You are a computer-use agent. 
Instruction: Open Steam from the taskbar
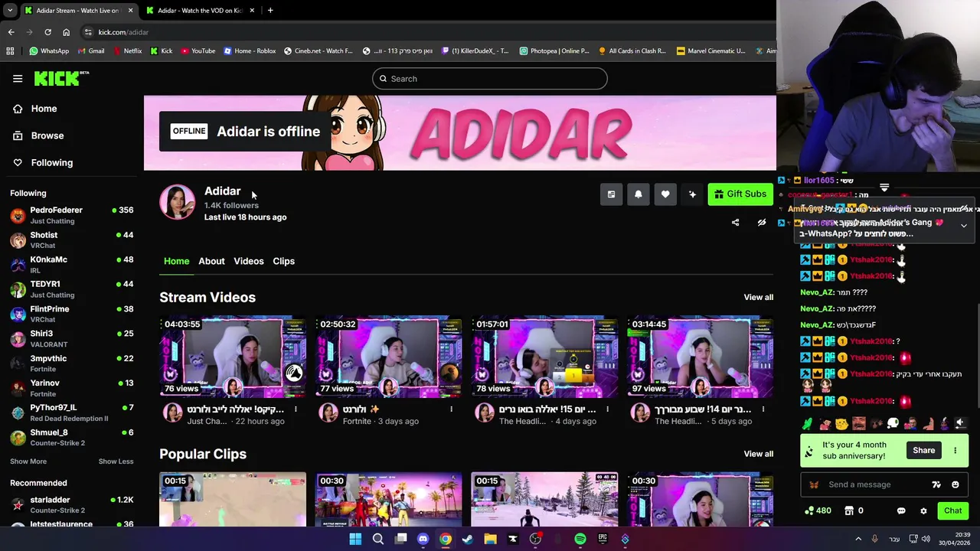(468, 539)
